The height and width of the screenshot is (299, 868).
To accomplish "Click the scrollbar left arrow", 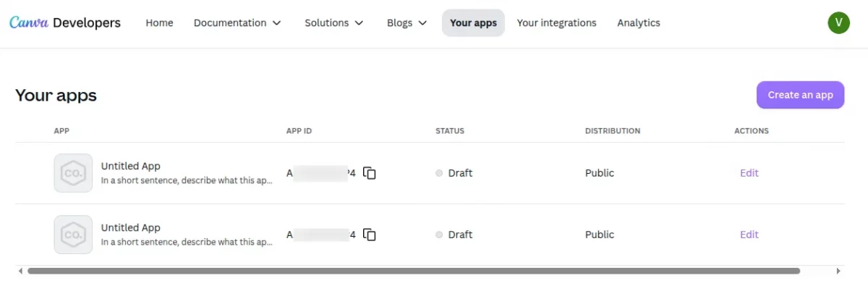I will 20,271.
